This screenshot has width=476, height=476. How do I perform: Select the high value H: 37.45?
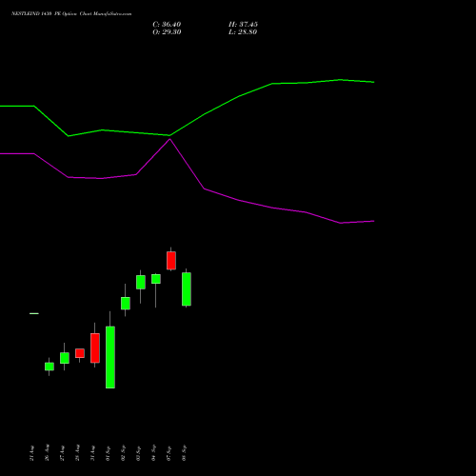tap(243, 25)
